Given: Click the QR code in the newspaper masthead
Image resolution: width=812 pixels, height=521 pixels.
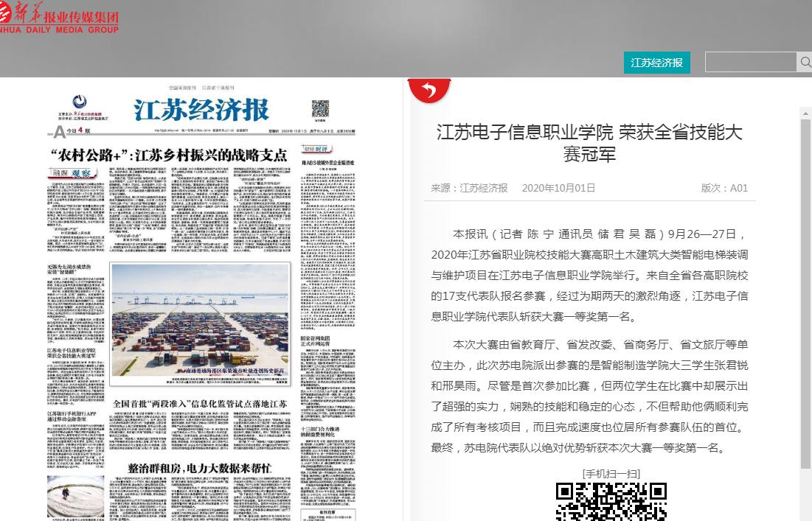Looking at the screenshot, I should (321, 108).
